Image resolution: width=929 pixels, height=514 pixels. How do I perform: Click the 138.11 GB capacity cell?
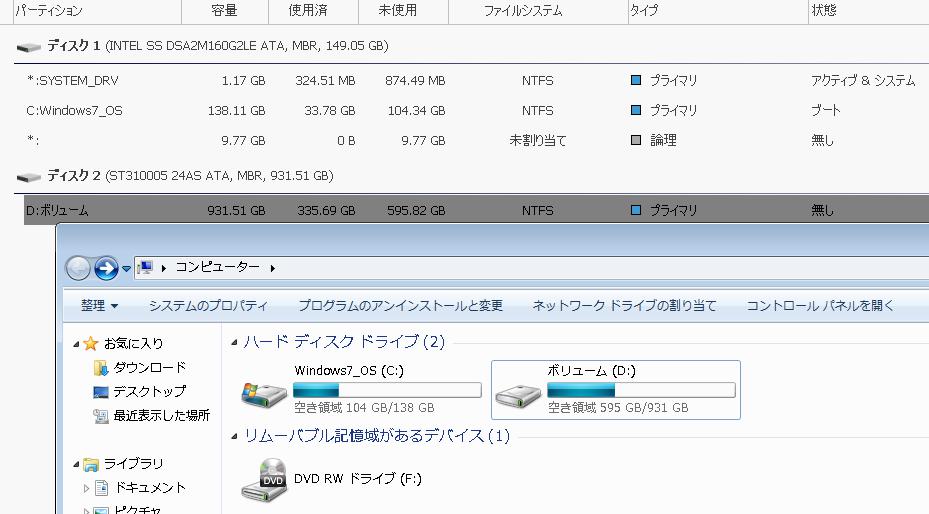pyautogui.click(x=236, y=111)
